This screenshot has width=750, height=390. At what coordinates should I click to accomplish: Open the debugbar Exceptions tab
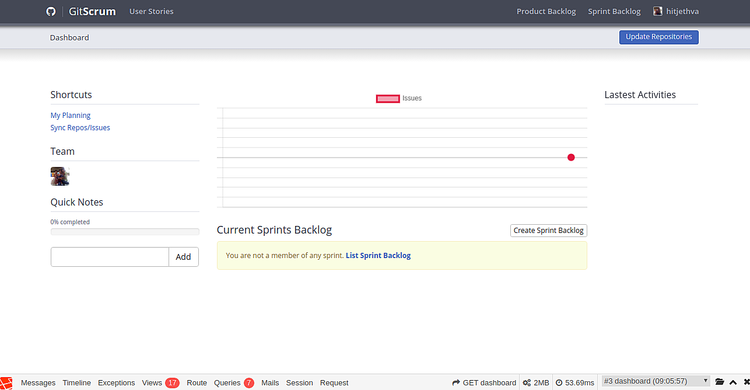(x=116, y=383)
